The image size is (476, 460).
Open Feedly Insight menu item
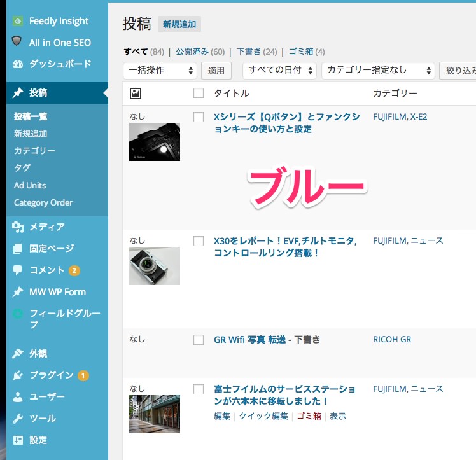tap(59, 21)
